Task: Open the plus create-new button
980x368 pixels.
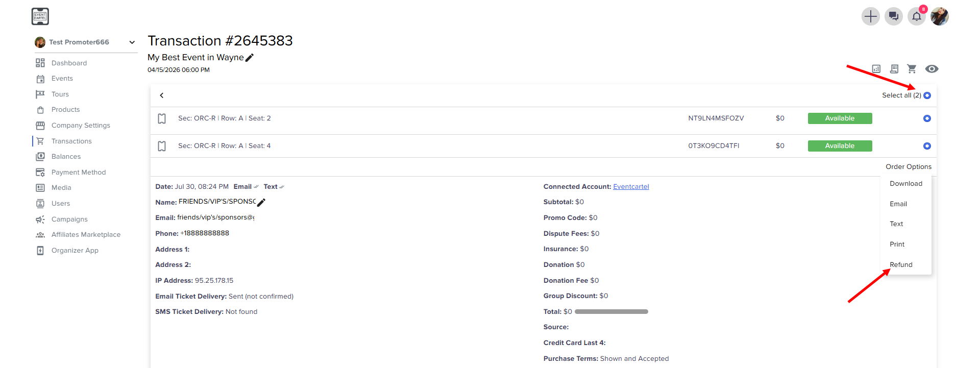Action: point(870,16)
